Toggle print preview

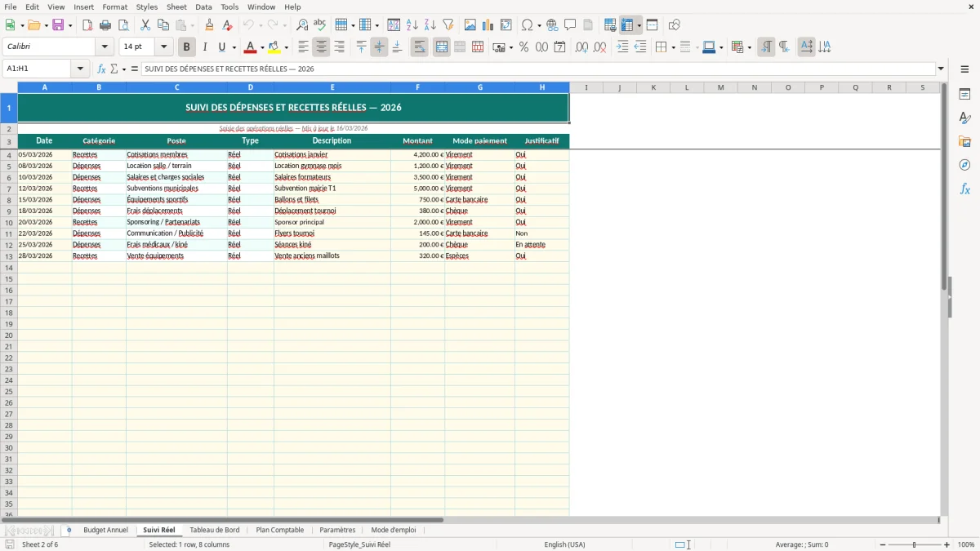[123, 25]
